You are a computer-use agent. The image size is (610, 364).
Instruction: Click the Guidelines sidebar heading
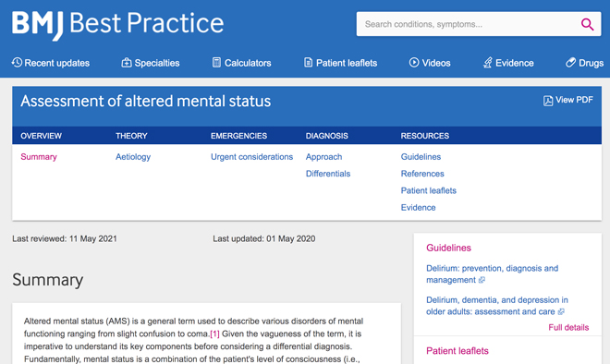click(x=448, y=248)
